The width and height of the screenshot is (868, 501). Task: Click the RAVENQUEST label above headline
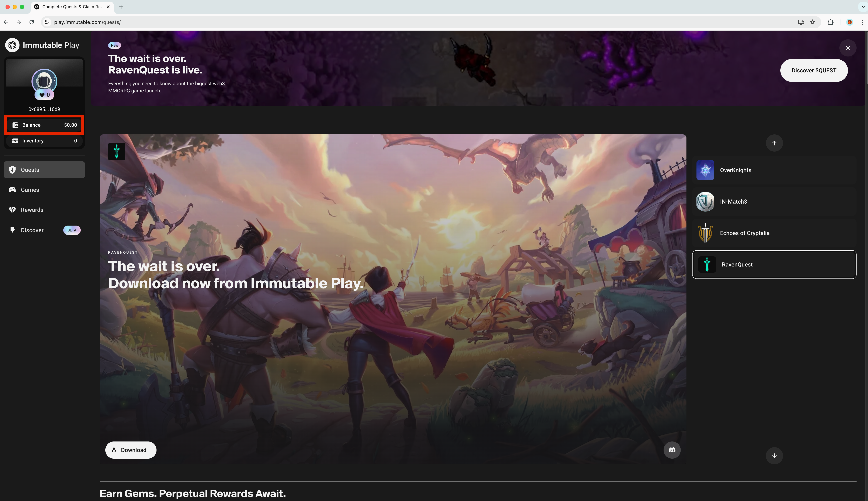123,252
